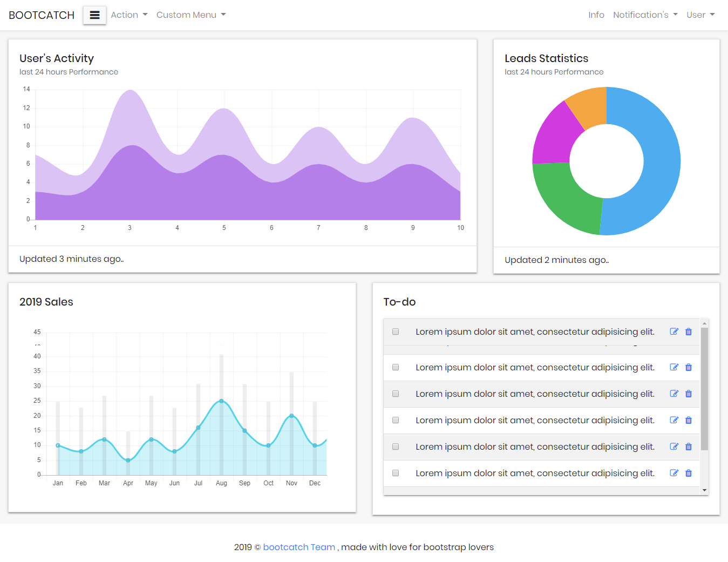Click the "Dec" axis label on Sales chart
728x562 pixels.
coord(315,483)
